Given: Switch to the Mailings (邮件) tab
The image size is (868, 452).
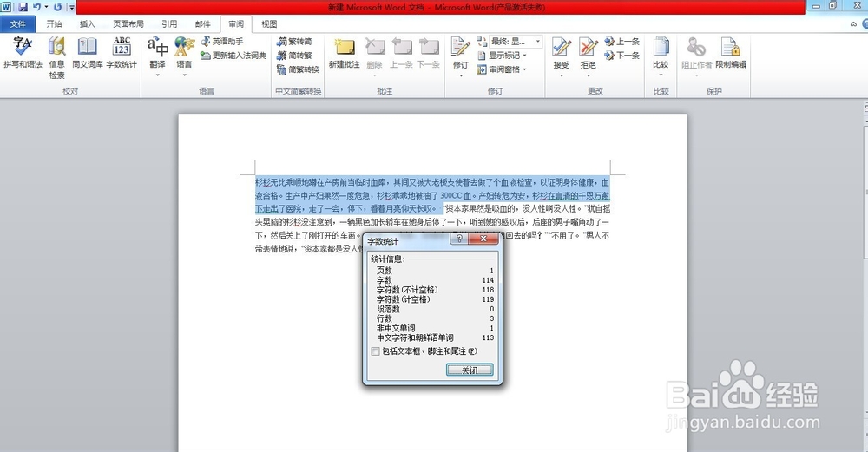Looking at the screenshot, I should [x=203, y=23].
